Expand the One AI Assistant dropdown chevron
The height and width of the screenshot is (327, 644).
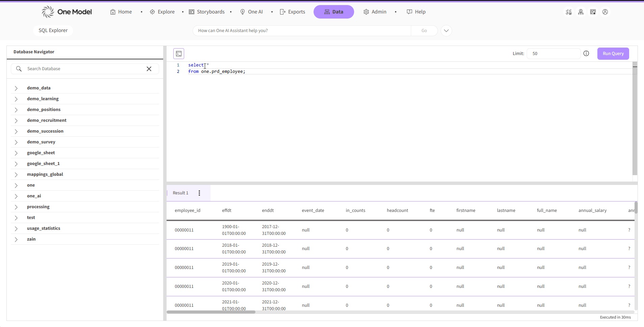(446, 31)
